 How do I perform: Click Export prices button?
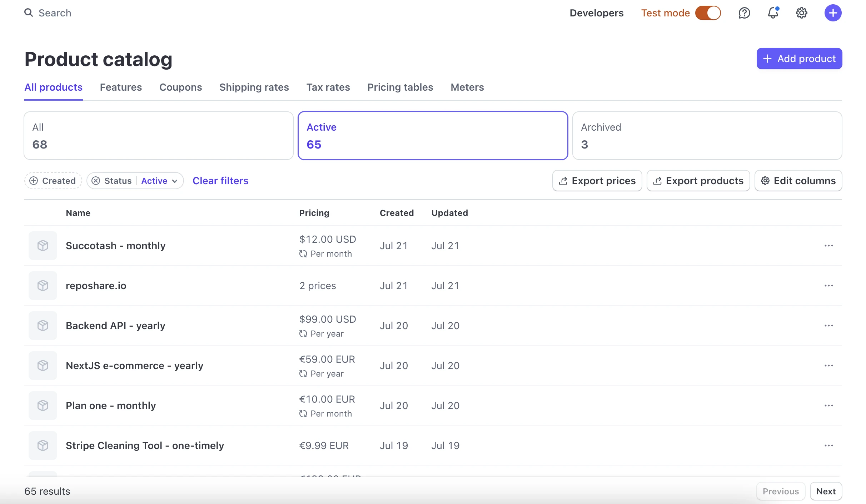click(x=597, y=181)
